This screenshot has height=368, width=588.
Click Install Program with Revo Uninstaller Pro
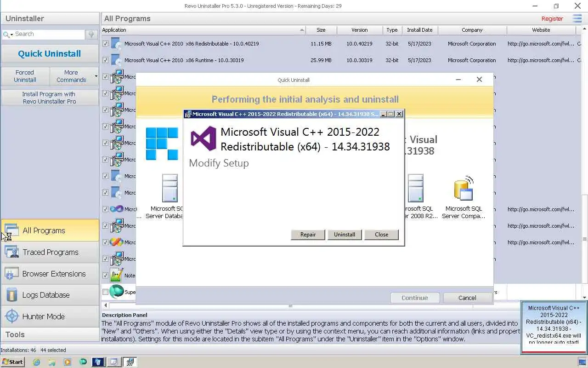(x=50, y=98)
